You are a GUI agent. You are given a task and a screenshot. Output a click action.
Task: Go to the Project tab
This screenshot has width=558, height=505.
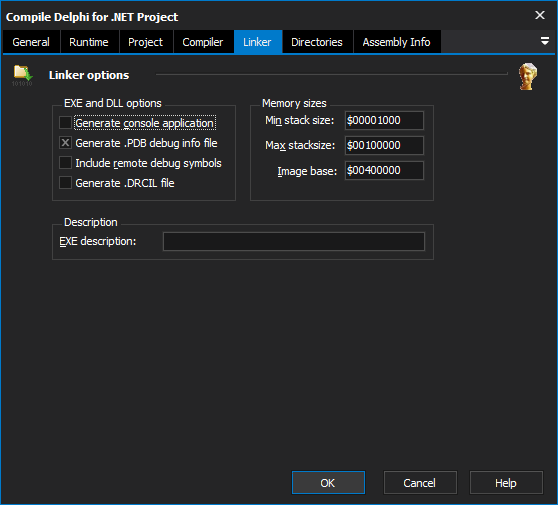click(146, 42)
